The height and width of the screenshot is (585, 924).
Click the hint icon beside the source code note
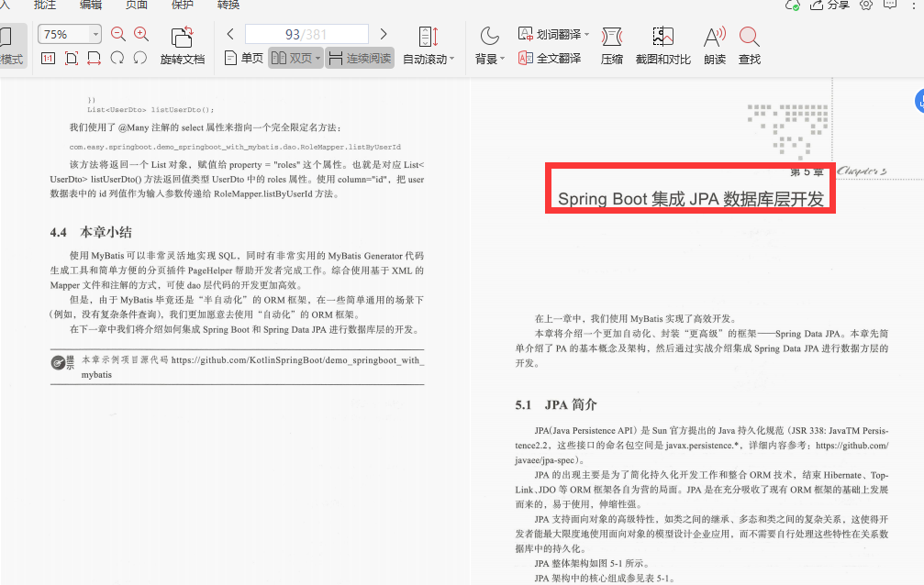coord(58,363)
